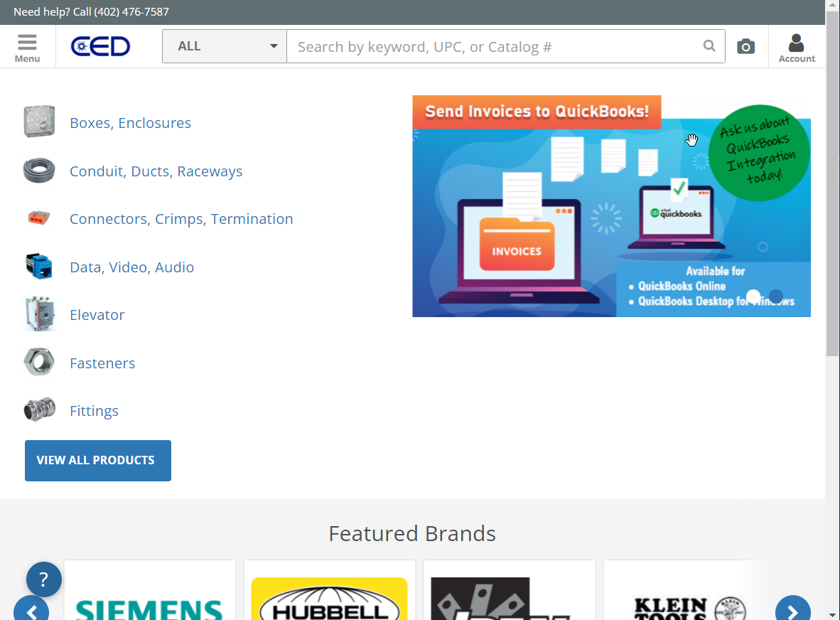Image resolution: width=840 pixels, height=620 pixels.
Task: Click the Data, Video, Audio jack image
Action: (39, 267)
